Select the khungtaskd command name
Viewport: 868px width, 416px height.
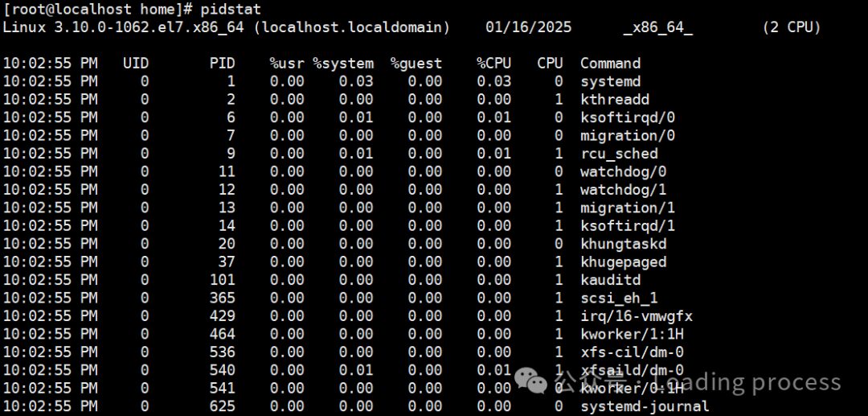[x=624, y=244]
